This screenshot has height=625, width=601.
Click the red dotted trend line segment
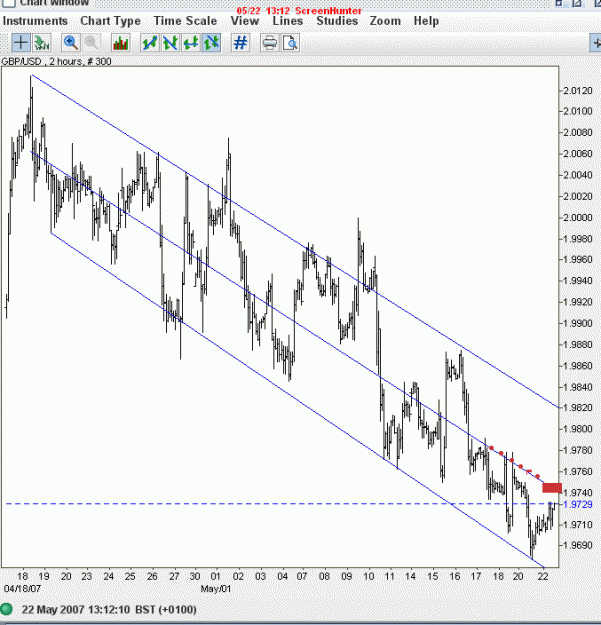point(514,462)
